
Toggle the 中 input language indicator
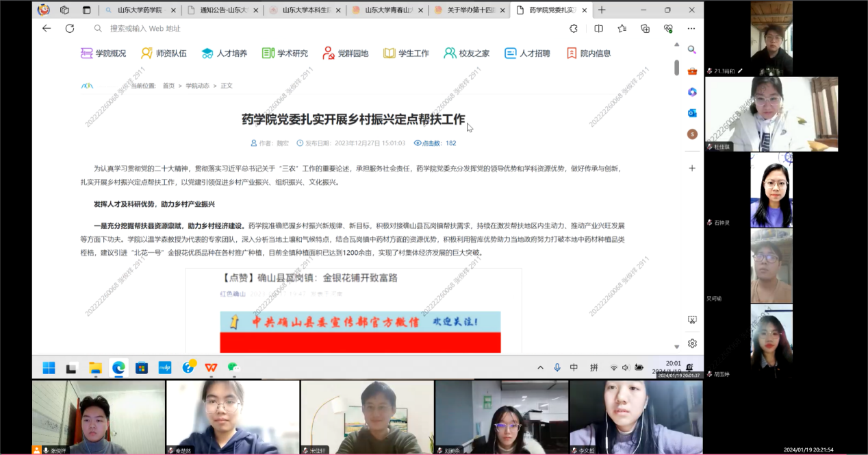coord(574,368)
